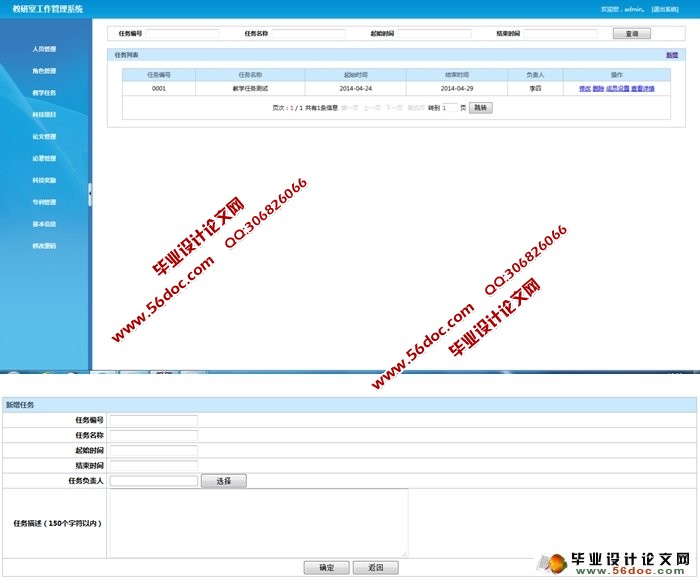The image size is (700, 581).
Task: Collapse the sidebar with the arrow handle
Action: point(90,195)
